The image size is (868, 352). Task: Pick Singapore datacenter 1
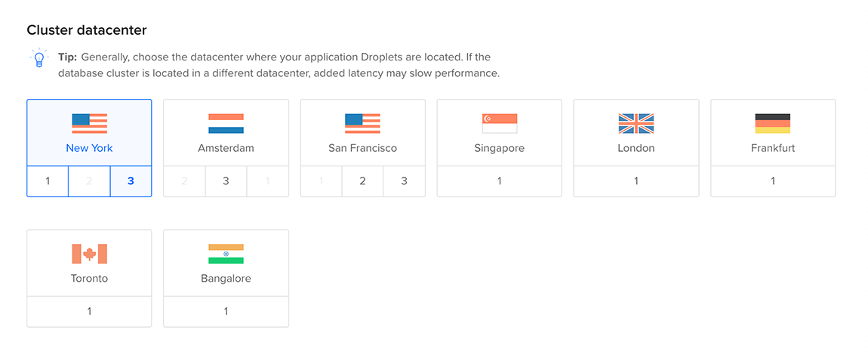(x=500, y=181)
